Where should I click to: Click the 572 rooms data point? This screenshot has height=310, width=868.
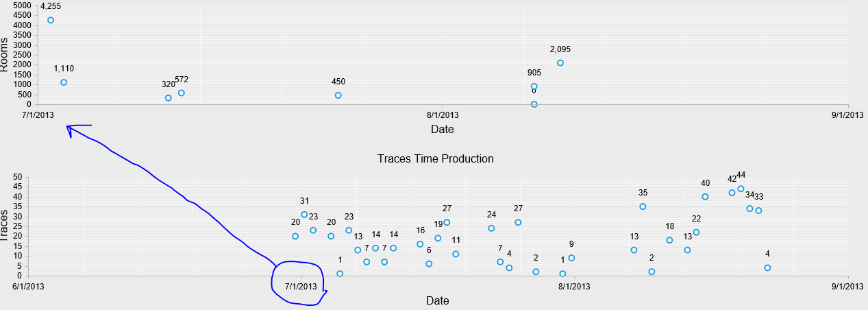click(182, 93)
